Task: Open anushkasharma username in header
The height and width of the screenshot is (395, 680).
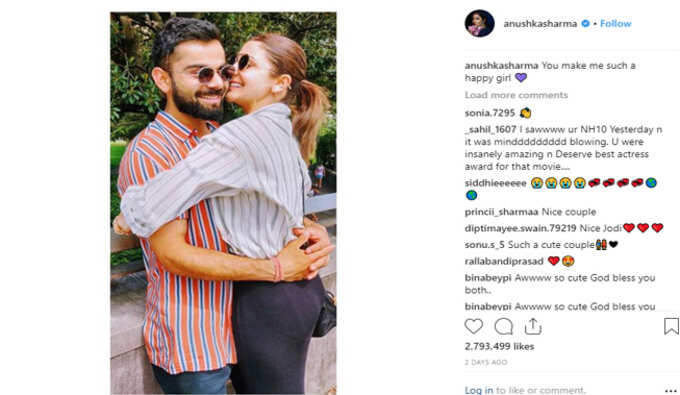Action: pos(540,23)
